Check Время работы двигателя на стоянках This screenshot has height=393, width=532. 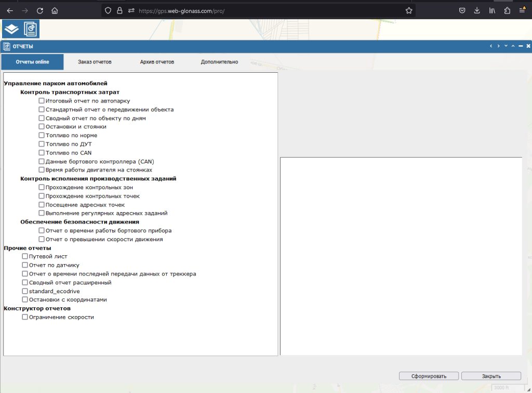(x=42, y=169)
